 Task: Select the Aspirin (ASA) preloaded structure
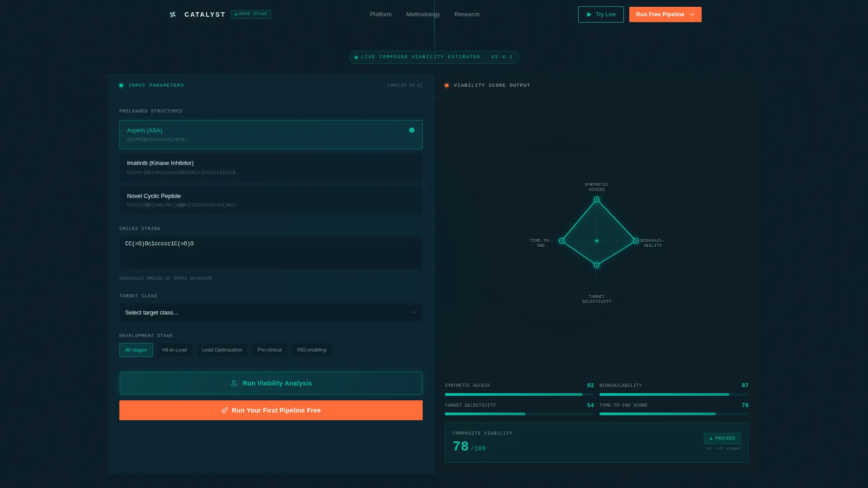point(271,135)
